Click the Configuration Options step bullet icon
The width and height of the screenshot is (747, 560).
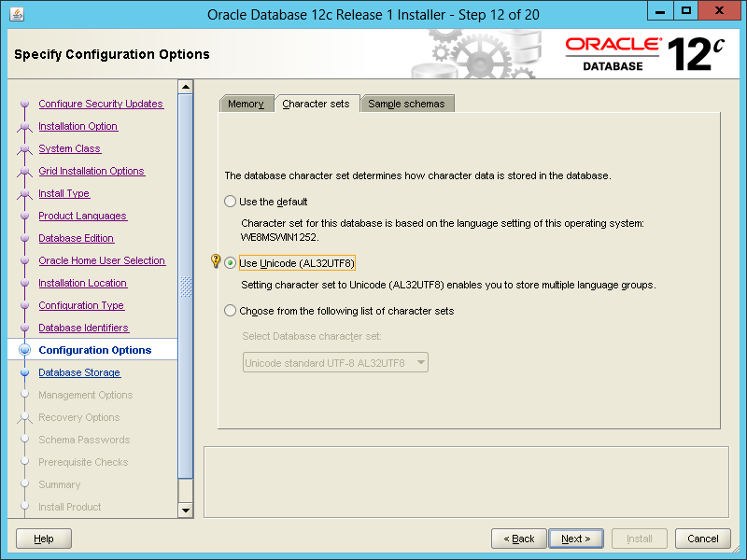[25, 350]
